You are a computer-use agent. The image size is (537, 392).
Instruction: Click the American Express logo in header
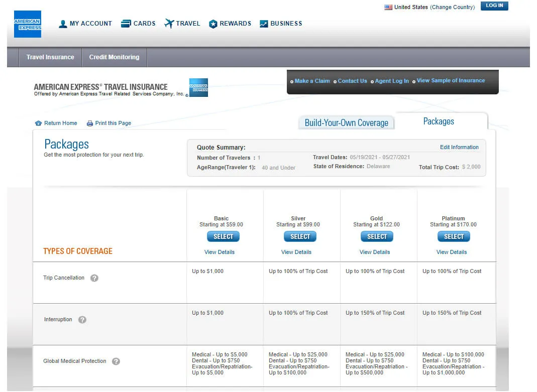tap(28, 24)
